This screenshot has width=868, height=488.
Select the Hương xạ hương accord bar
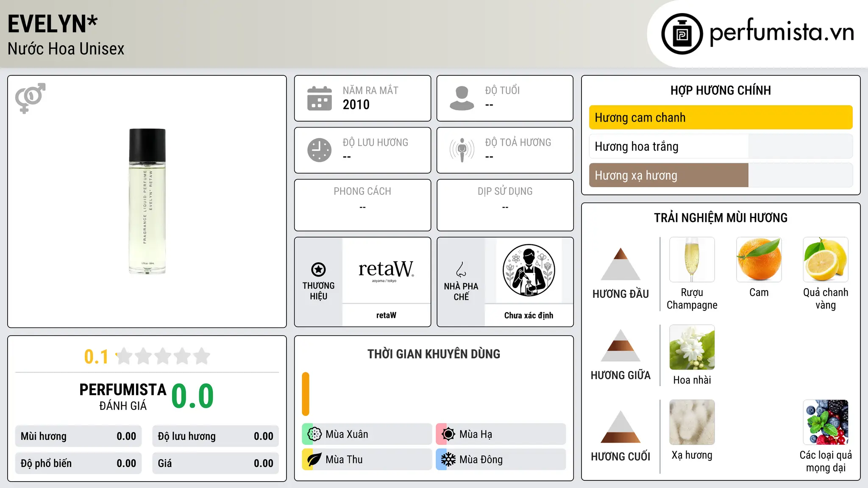point(721,175)
